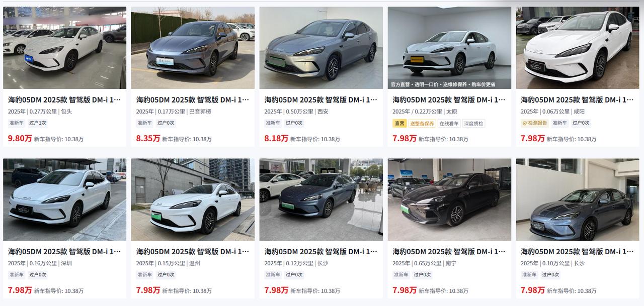
Task: Open the 巴音郭楞 blue car photo
Action: tap(193, 48)
